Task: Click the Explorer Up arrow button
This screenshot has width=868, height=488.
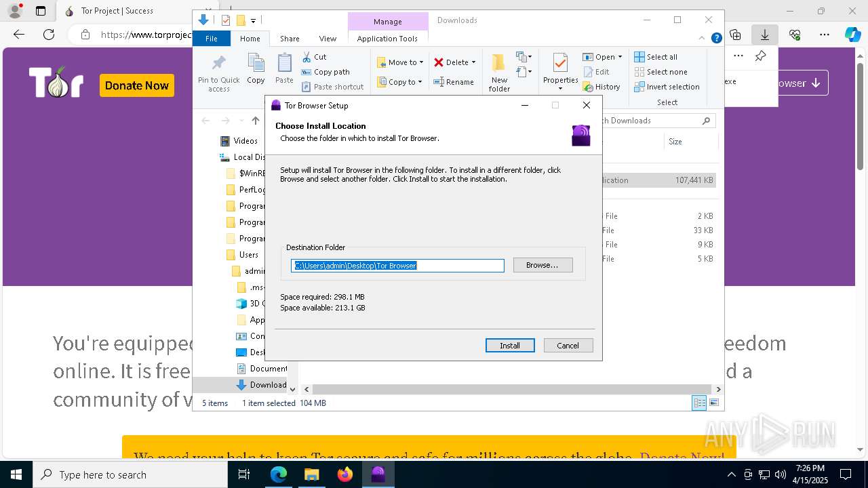Action: 255,121
